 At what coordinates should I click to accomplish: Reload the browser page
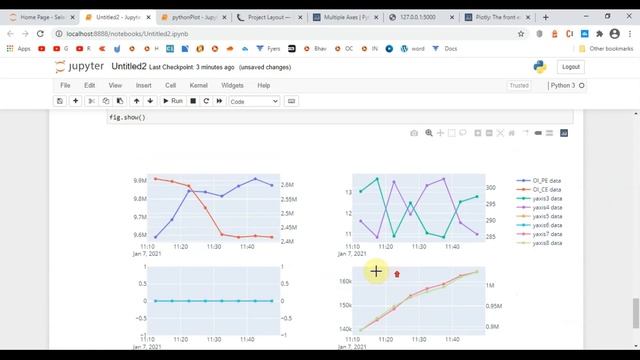pyautogui.click(x=40, y=34)
